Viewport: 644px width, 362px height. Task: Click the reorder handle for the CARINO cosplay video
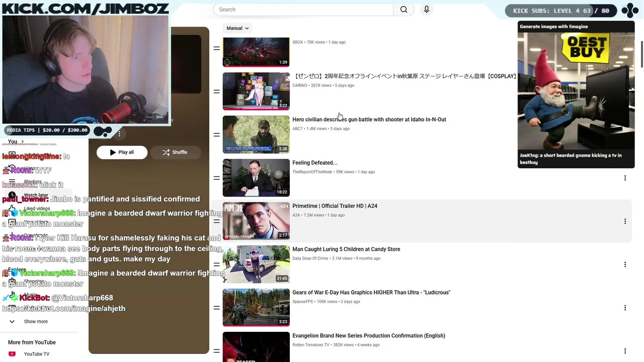pyautogui.click(x=216, y=92)
